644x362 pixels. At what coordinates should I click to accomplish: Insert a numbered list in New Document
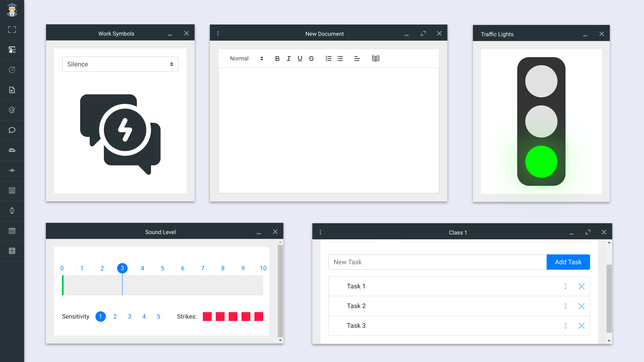[x=328, y=59]
